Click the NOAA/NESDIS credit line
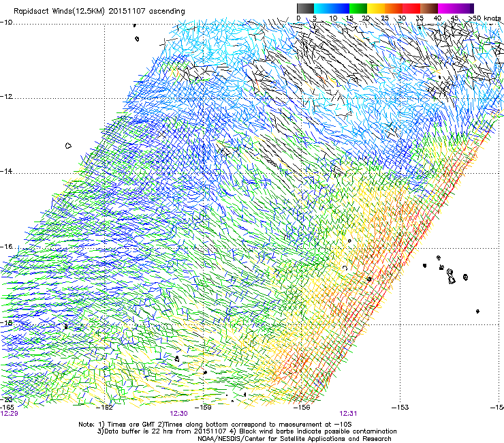 pyautogui.click(x=294, y=439)
